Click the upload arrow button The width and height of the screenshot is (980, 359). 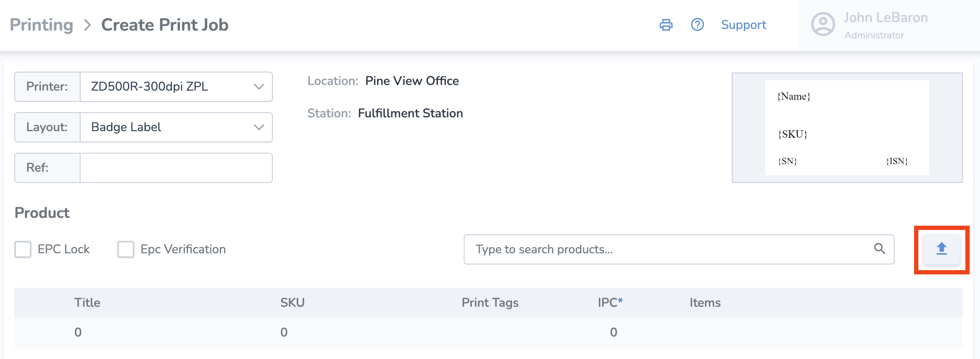[941, 249]
